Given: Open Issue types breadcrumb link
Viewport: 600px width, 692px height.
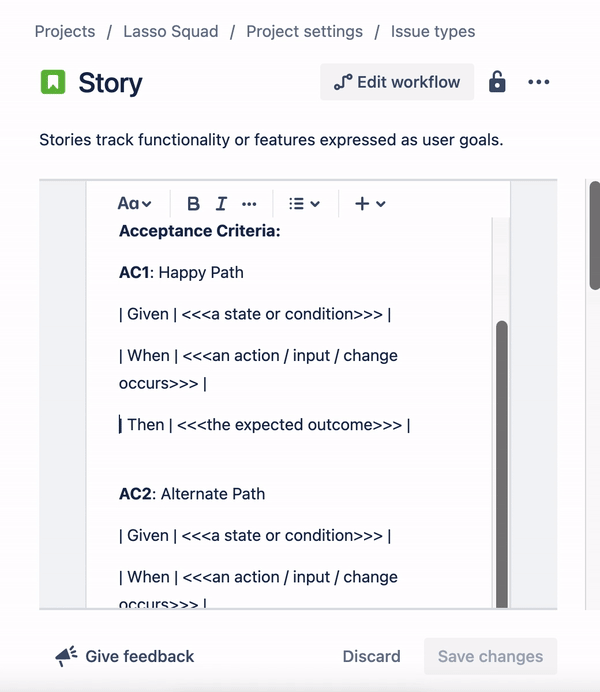Looking at the screenshot, I should 433,31.
